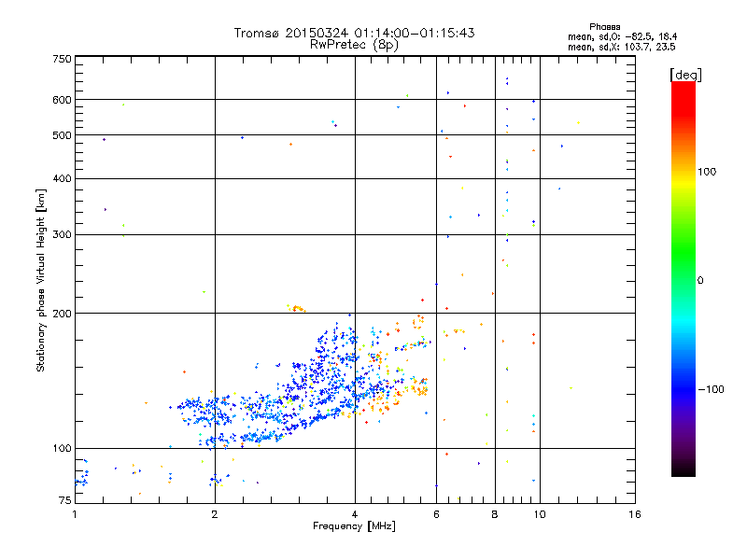Click the x-axis '10' tick label
Viewport: 747px width, 560px height.
point(540,514)
